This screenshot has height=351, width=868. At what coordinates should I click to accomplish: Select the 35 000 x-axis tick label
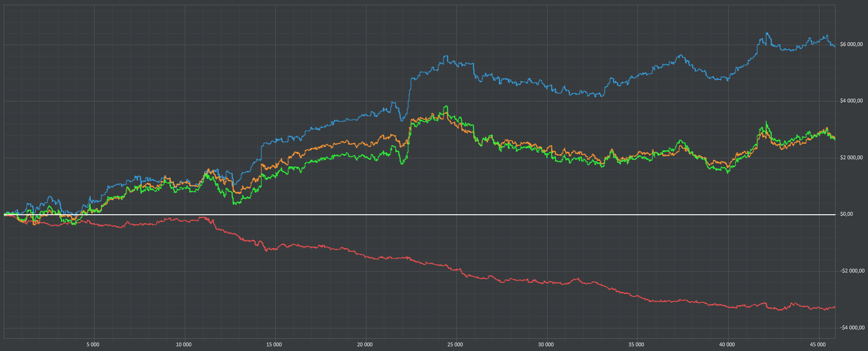point(636,345)
